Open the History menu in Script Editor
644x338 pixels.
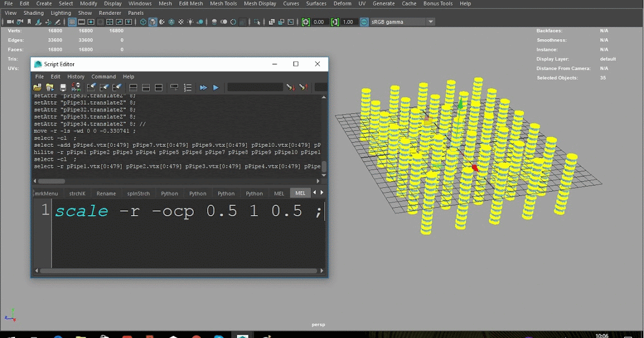[x=75, y=76]
